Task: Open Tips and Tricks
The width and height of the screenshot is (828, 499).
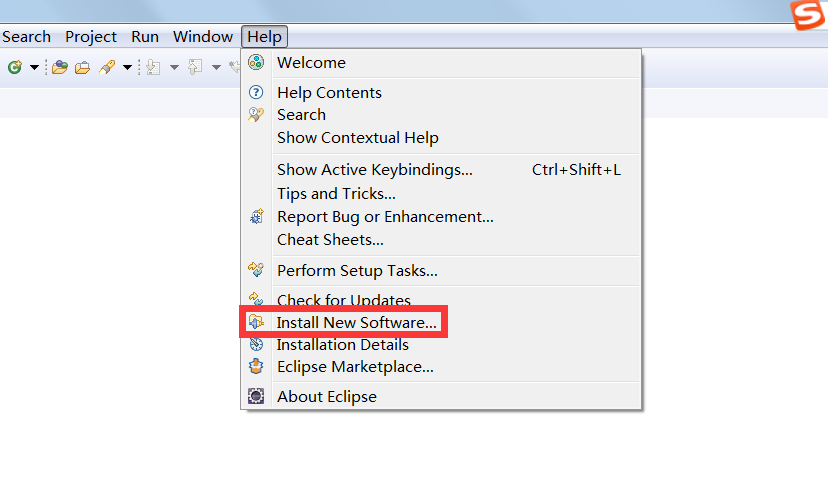Action: [x=441, y=194]
